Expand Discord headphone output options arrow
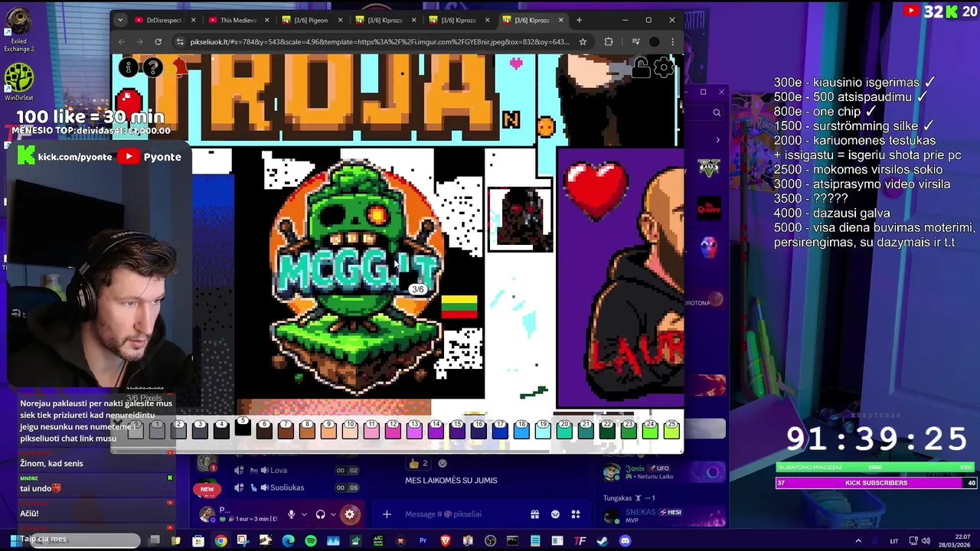Screen dimensions: 980x551 [334, 514]
